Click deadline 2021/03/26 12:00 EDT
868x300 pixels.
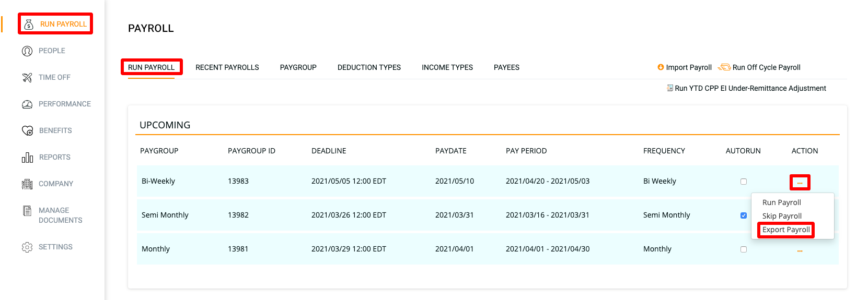(349, 215)
